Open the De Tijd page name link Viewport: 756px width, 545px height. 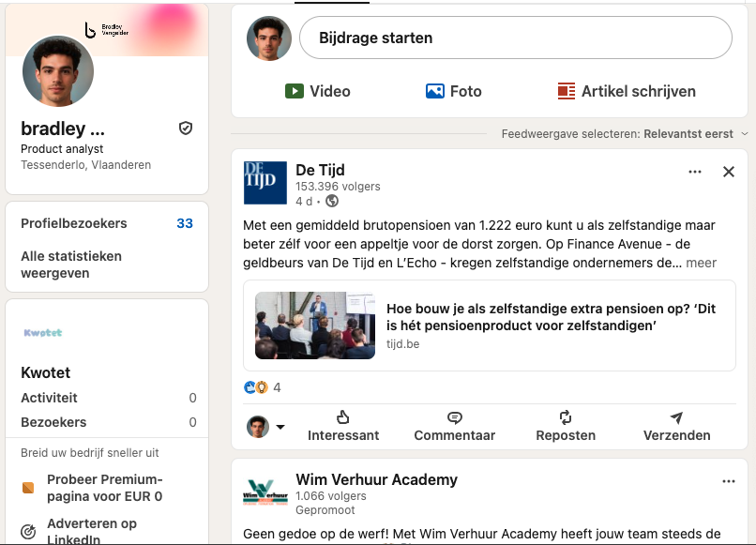click(x=320, y=170)
